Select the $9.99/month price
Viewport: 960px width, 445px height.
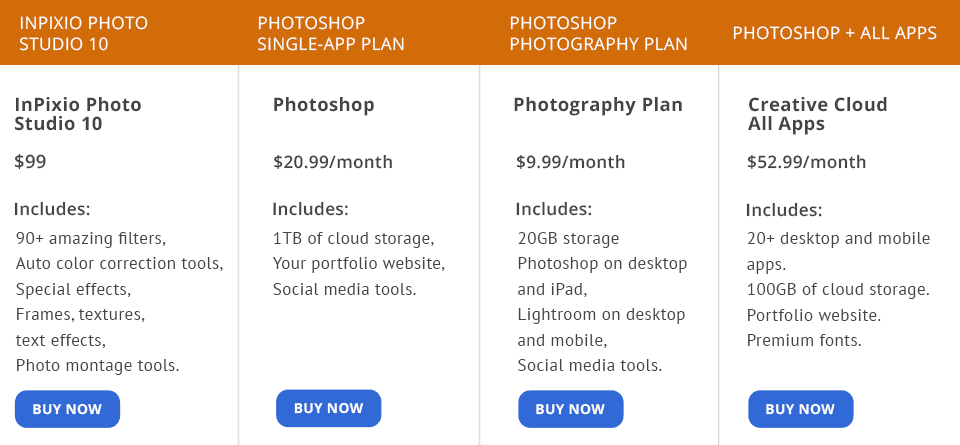click(x=570, y=162)
